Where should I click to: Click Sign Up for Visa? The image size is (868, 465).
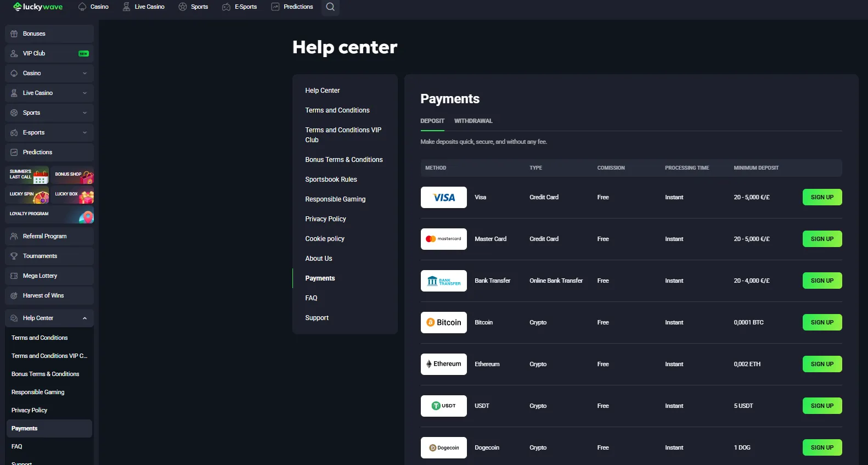(x=822, y=197)
